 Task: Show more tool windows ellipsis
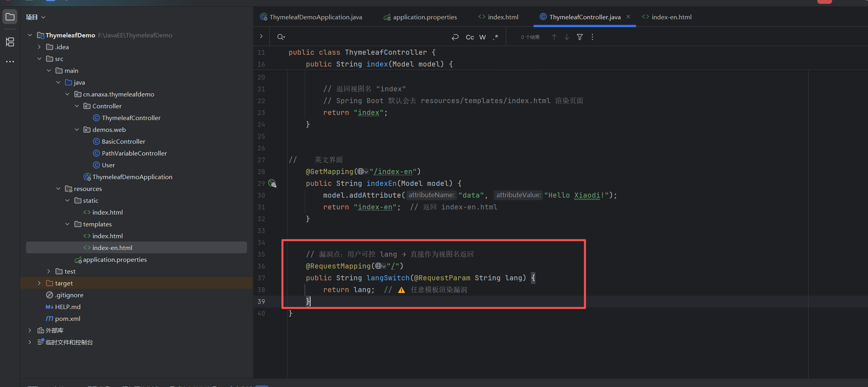click(10, 61)
